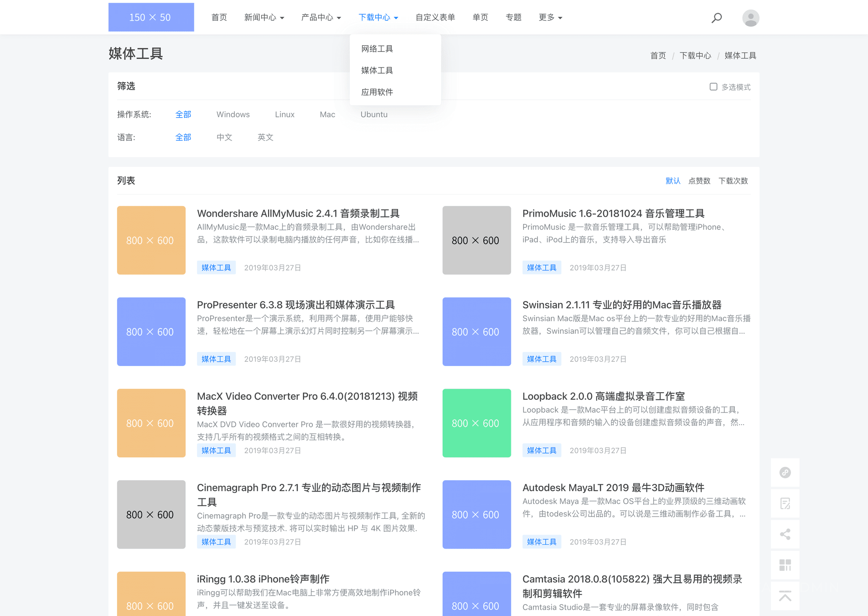The image size is (868, 616).
Task: Click the share icon in side toolbar
Action: point(785,534)
